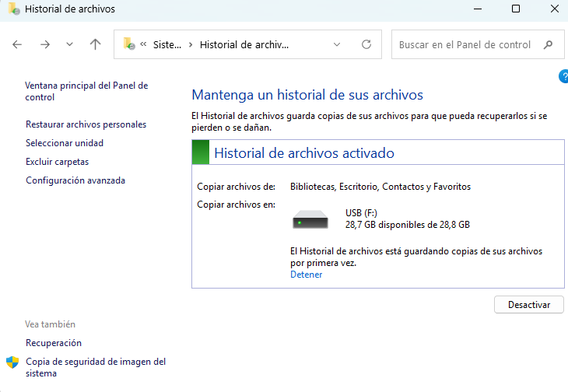Refresh the File History page
The image size is (568, 392).
pos(366,44)
